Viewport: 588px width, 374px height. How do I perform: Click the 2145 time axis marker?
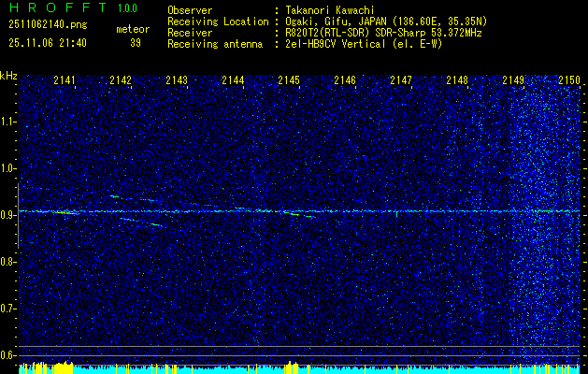(289, 80)
